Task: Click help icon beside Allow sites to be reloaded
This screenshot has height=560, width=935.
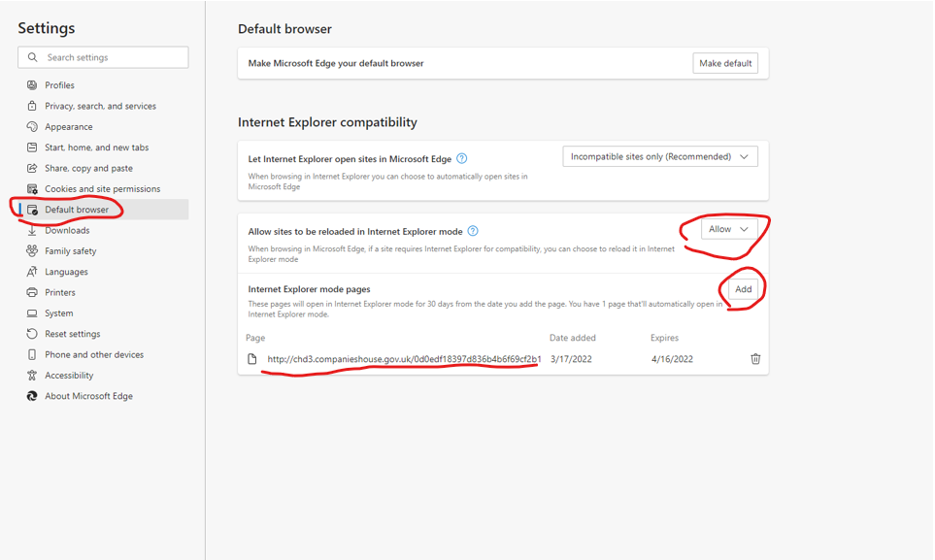Action: (x=473, y=231)
